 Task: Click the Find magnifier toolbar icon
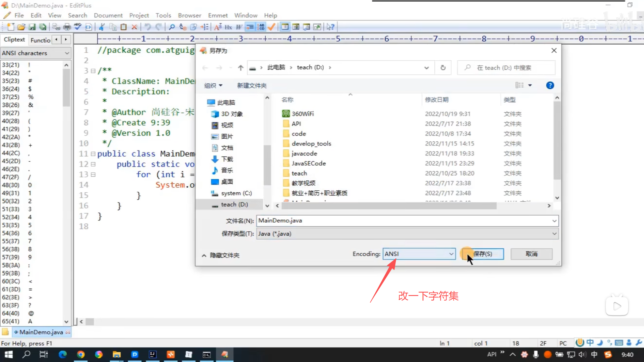tap(172, 27)
